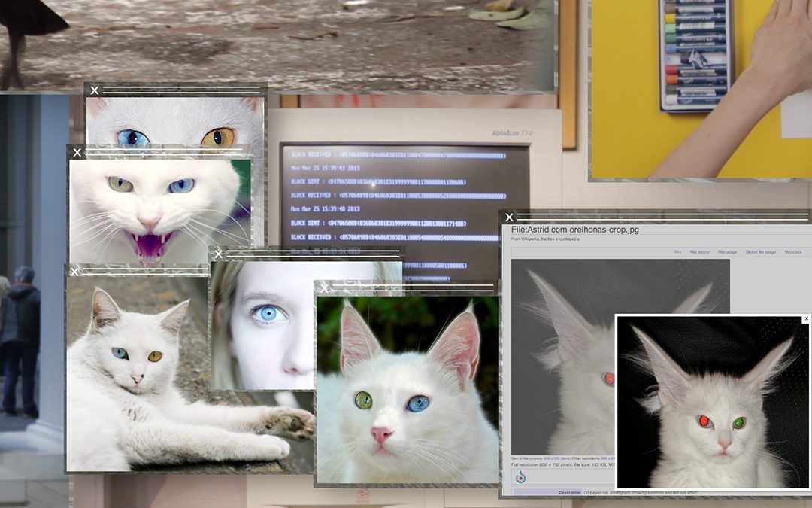The image size is (812, 508).
Task: Click the red-eye cat lightbox photo
Action: tap(713, 406)
